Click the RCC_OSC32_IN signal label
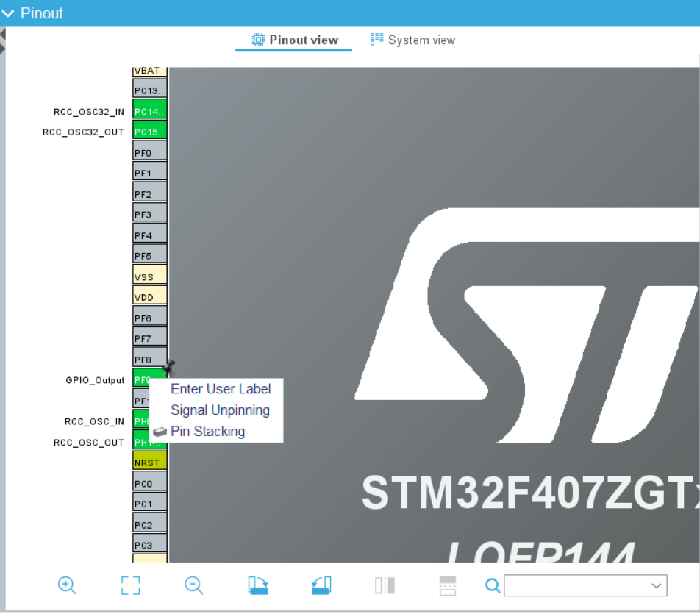 tap(89, 112)
